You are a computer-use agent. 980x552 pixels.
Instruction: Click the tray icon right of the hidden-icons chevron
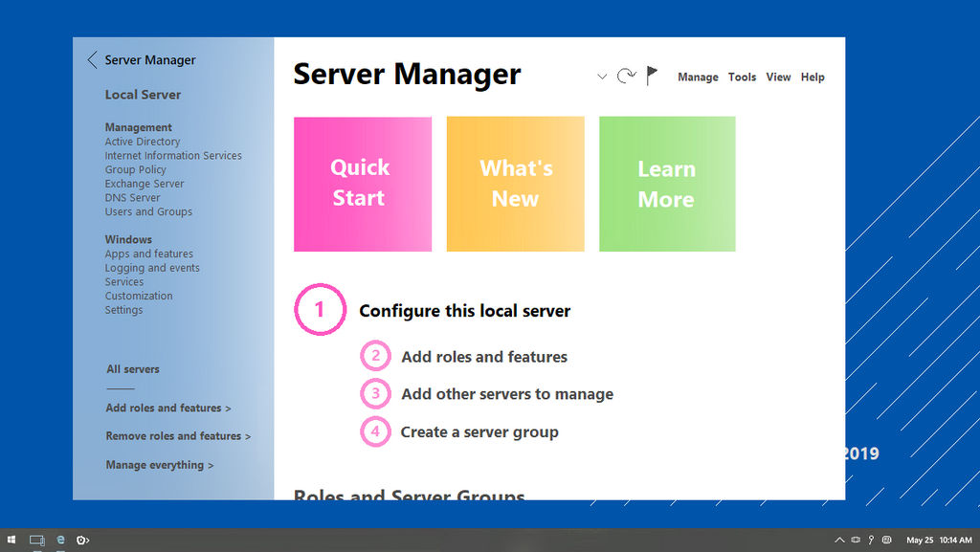[856, 540]
